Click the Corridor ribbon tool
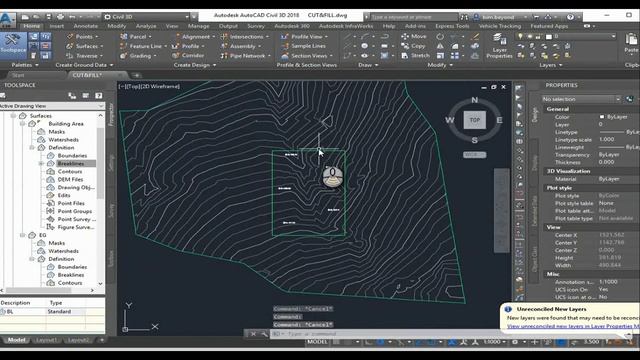640x360 pixels. (188, 56)
